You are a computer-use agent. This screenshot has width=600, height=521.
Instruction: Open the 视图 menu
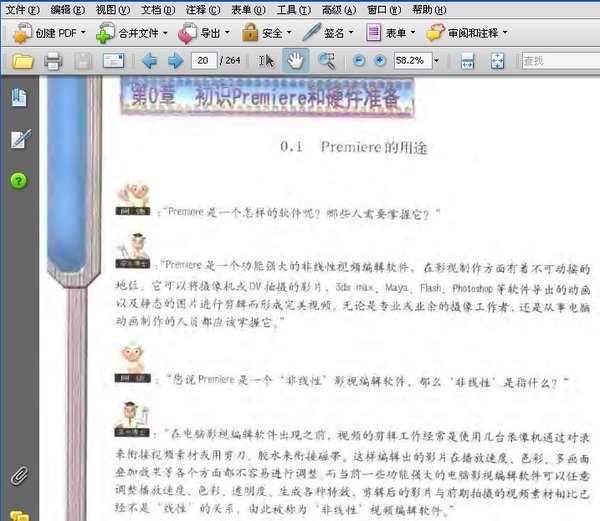pyautogui.click(x=113, y=10)
